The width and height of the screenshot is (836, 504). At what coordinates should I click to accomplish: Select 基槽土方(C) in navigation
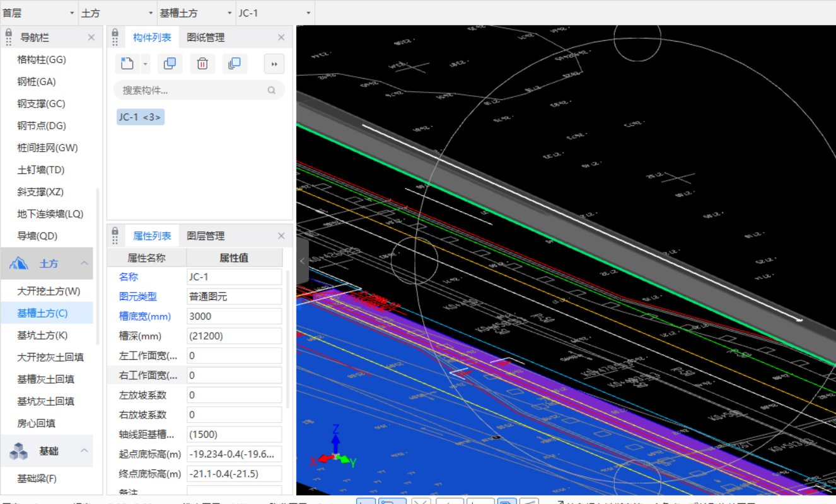(42, 313)
